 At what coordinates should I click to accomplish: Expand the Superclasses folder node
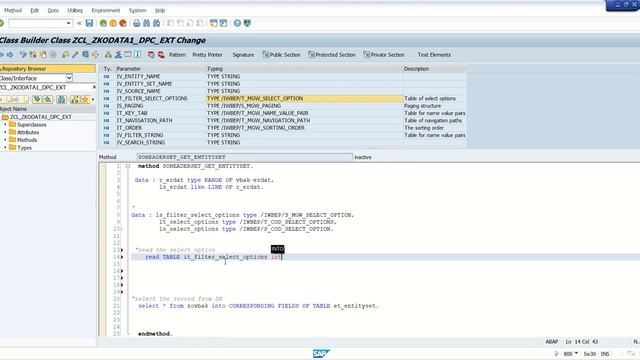pyautogui.click(x=5, y=124)
